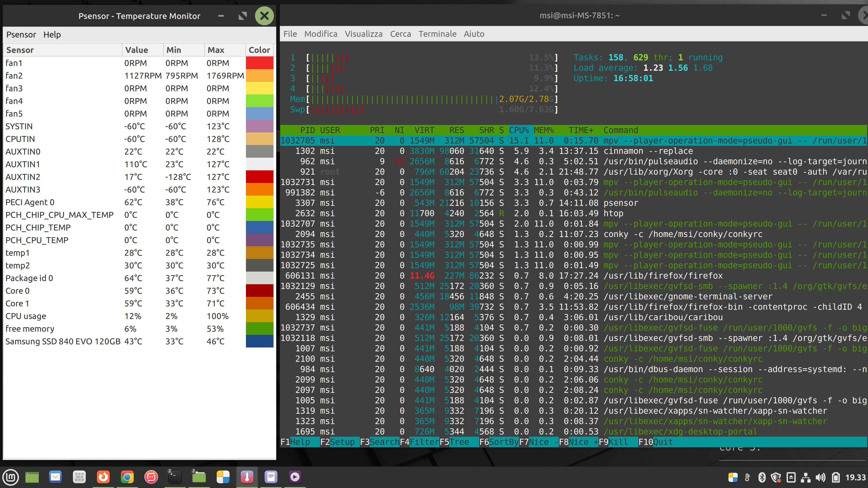Launch Firefox from the panel
This screenshot has height=488, width=868.
pyautogui.click(x=103, y=477)
